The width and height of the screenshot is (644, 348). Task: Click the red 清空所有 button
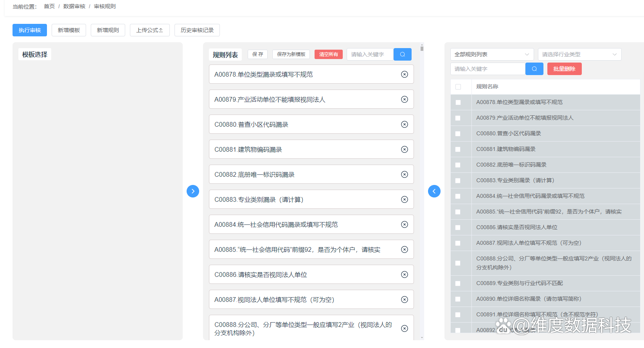click(x=329, y=54)
